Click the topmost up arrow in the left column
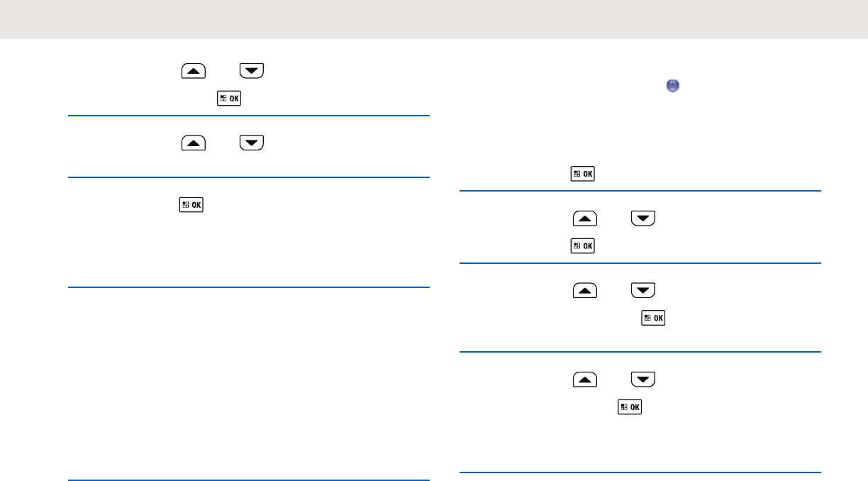Image resolution: width=868 pixels, height=481 pixels. (194, 70)
